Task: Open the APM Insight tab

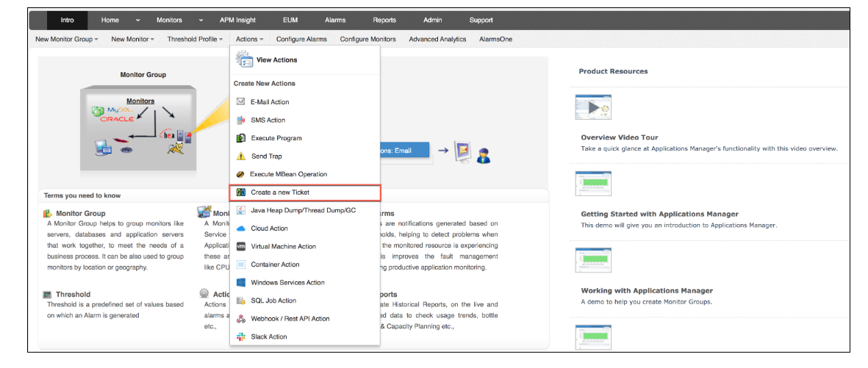Action: coord(236,20)
